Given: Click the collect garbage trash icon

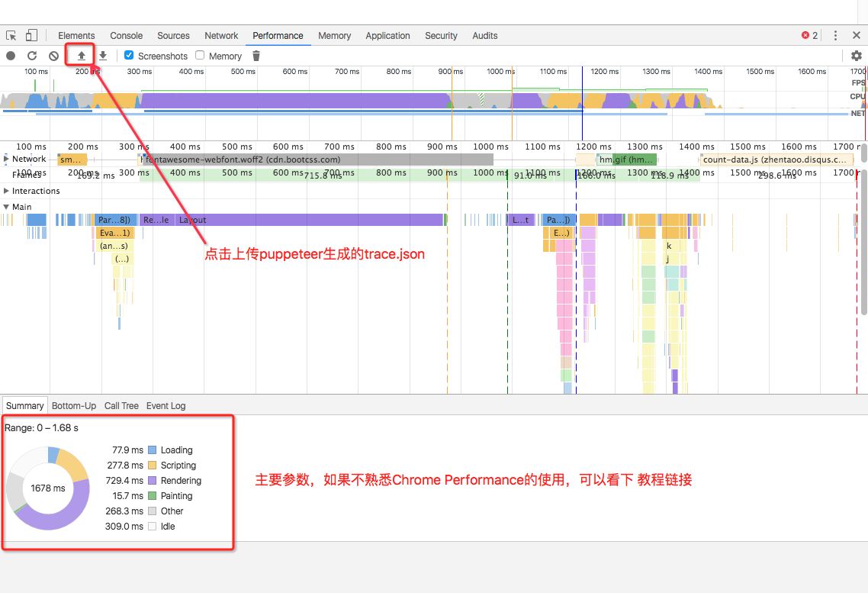Looking at the screenshot, I should point(256,56).
